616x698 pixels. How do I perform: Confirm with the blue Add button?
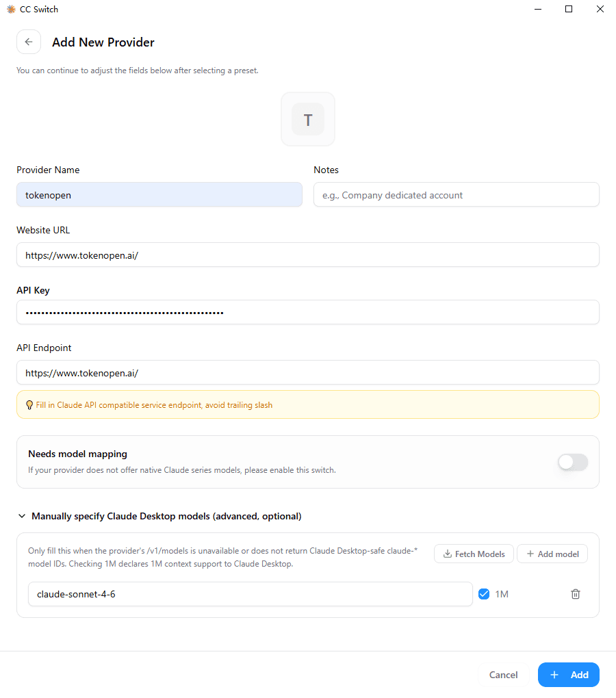click(568, 675)
